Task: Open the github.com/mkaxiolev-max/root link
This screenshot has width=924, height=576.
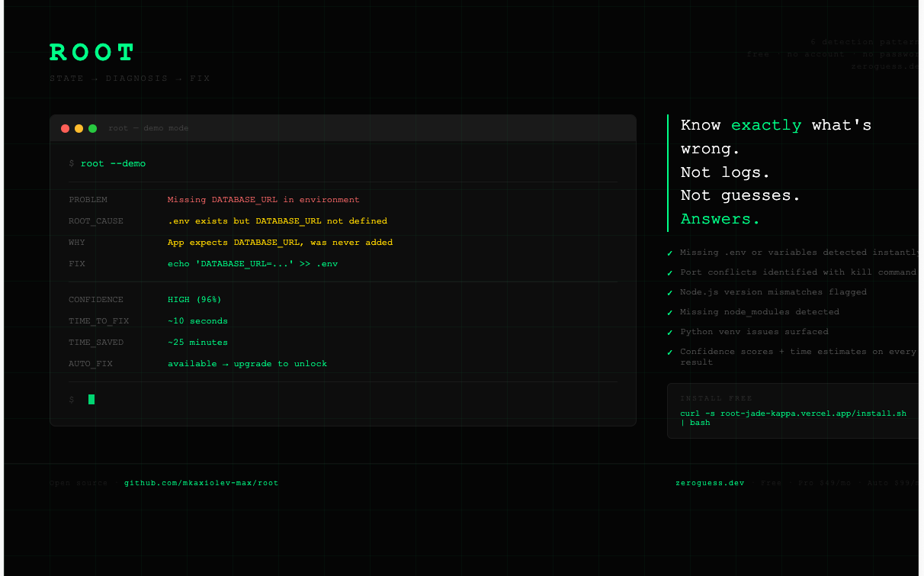Action: click(x=201, y=483)
